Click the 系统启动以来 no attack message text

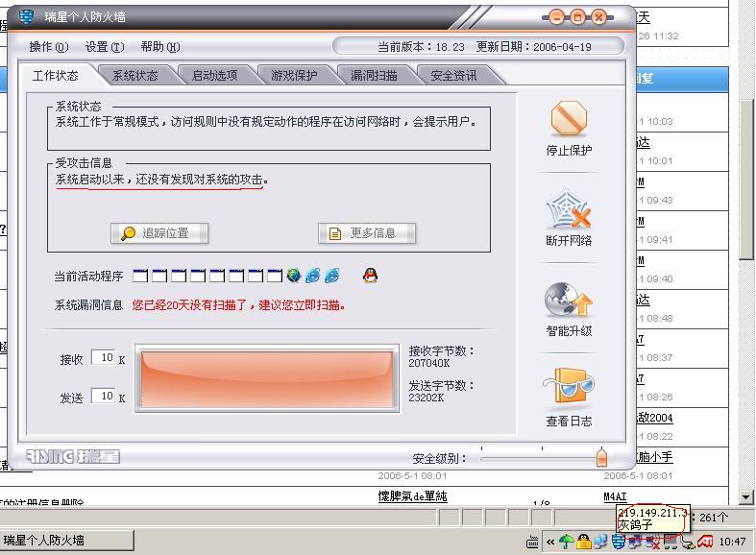point(161,180)
